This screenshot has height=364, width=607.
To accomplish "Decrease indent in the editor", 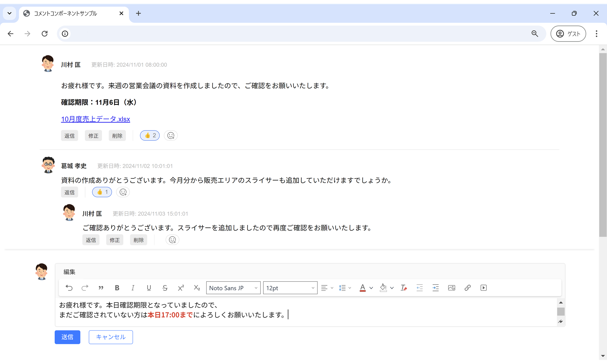I will 420,288.
